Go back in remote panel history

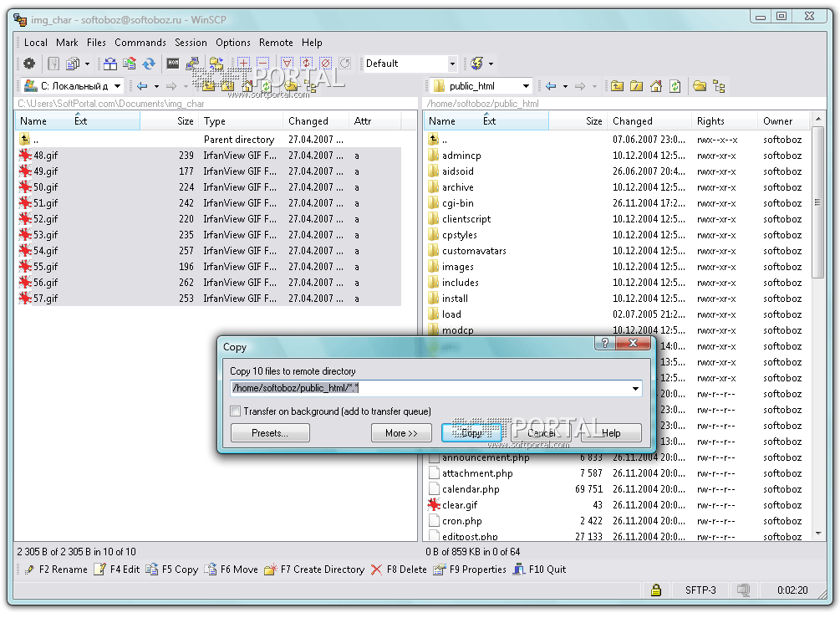click(x=551, y=86)
